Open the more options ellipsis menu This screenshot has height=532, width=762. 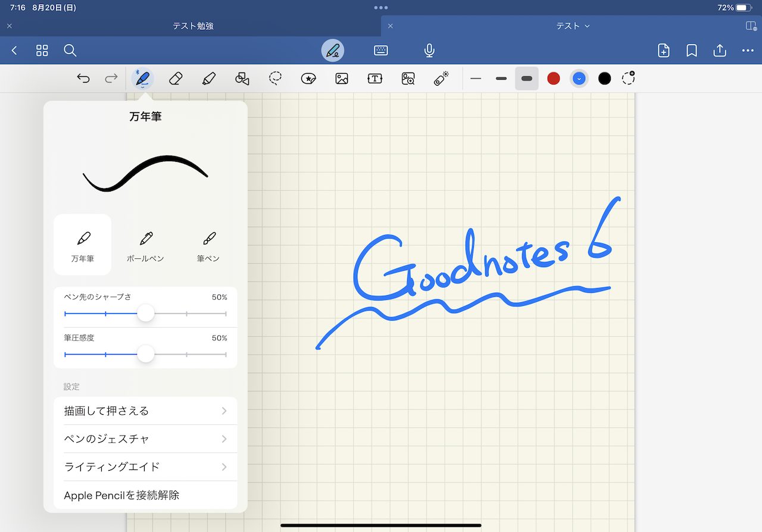click(x=748, y=51)
